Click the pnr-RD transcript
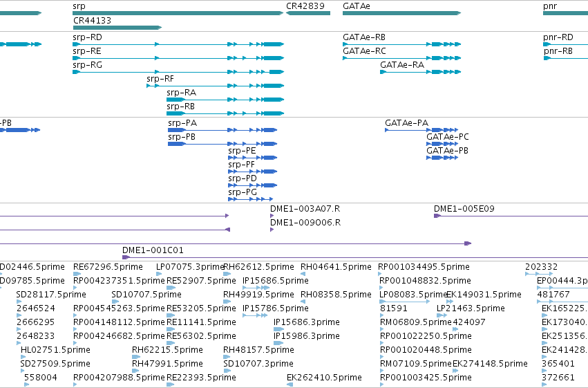 [565, 44]
